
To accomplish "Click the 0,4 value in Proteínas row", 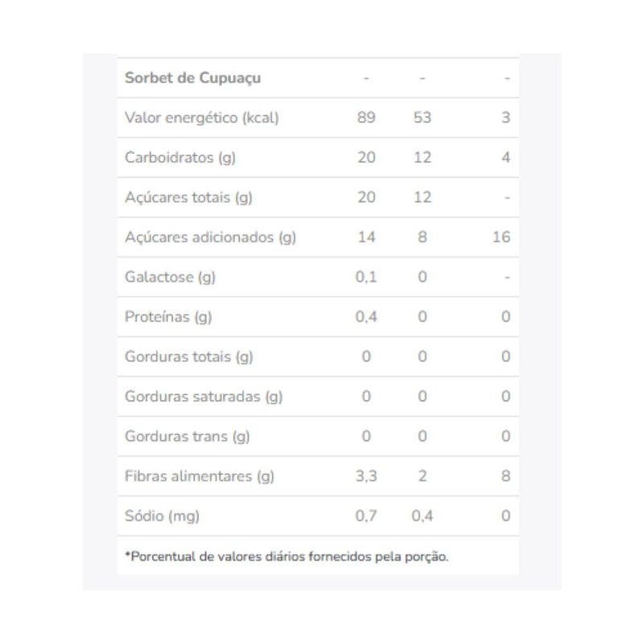I will [366, 317].
